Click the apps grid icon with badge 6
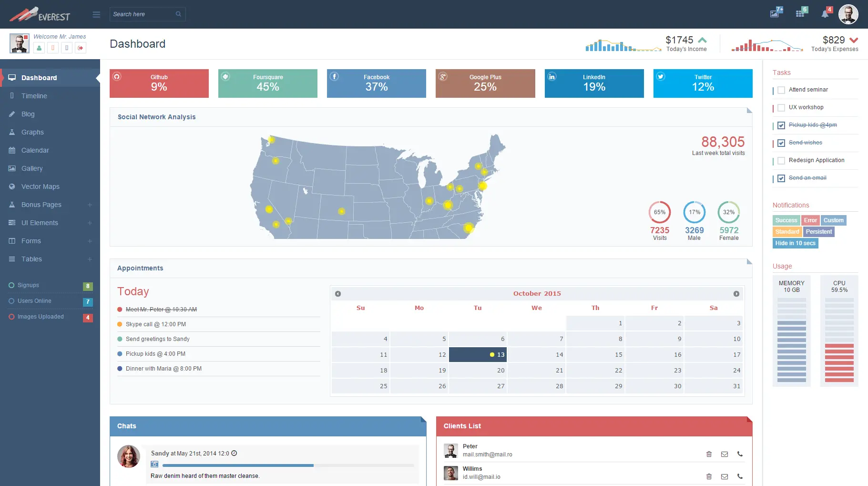Image resolution: width=868 pixels, height=486 pixels. (x=800, y=14)
